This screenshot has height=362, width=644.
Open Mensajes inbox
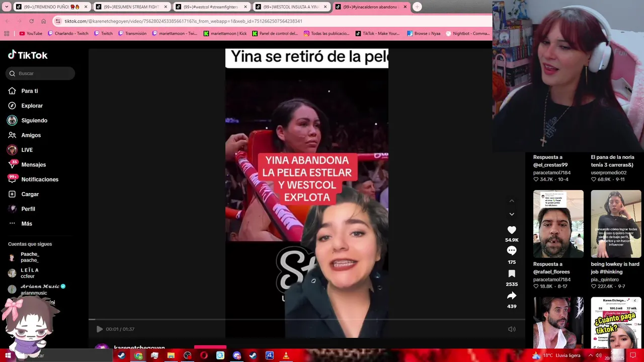[x=27, y=164]
